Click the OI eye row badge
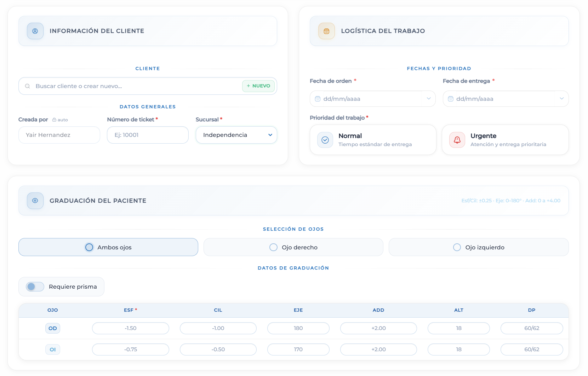This screenshot has width=588, height=376. tap(53, 349)
